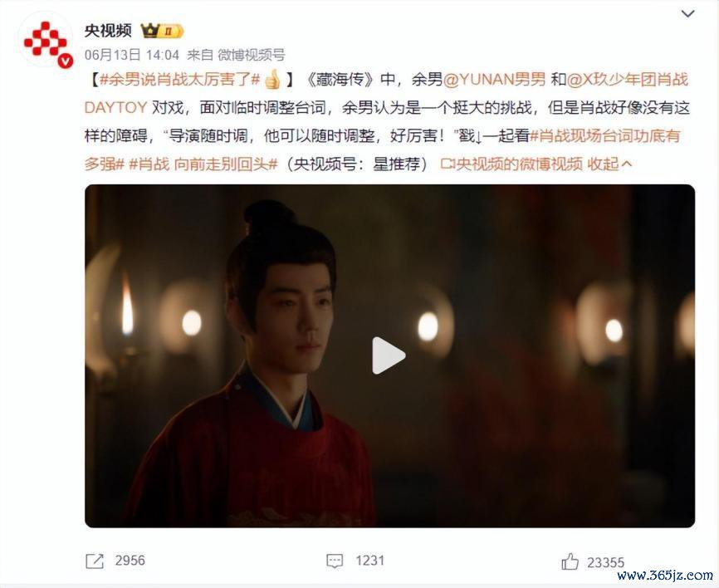Click the like count 23355
719x588 pixels.
tap(606, 562)
